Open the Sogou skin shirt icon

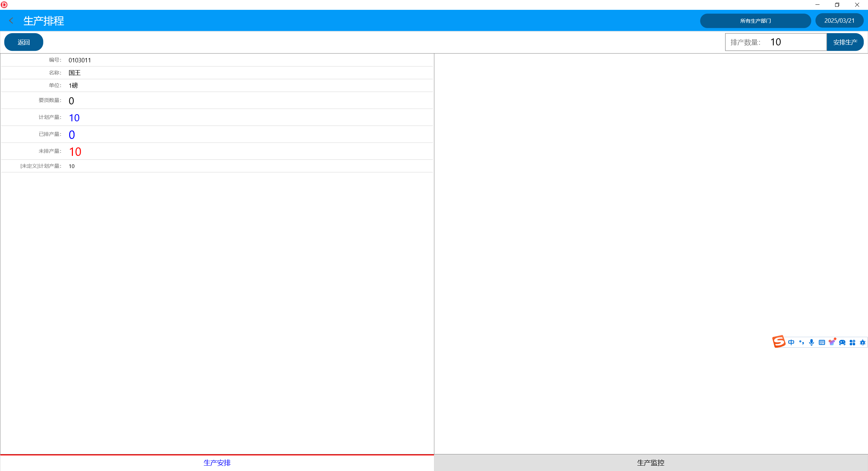[832, 342]
